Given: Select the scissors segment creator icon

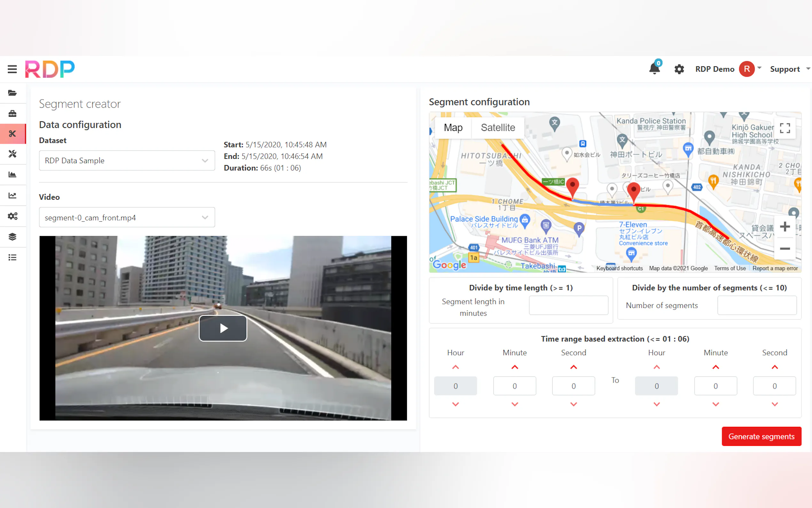Looking at the screenshot, I should click(12, 134).
